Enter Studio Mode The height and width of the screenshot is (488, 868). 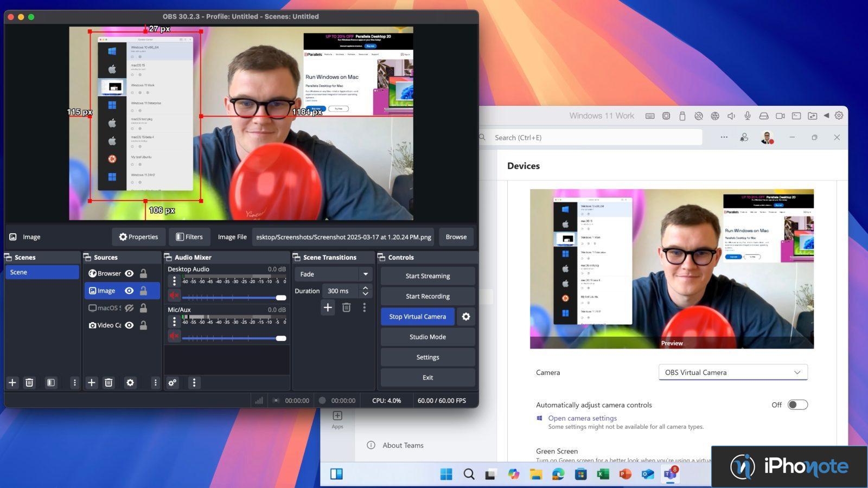point(427,337)
